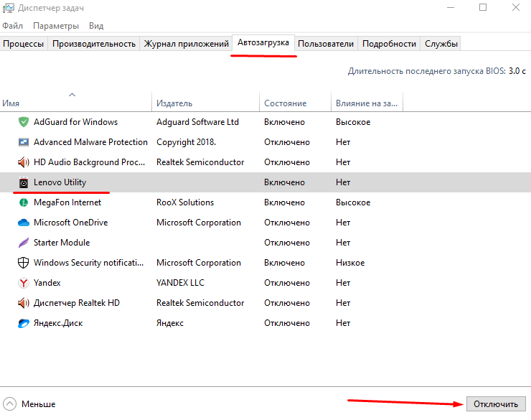Viewport: 531px width, 420px height.
Task: Open the Вид menu
Action: point(96,26)
